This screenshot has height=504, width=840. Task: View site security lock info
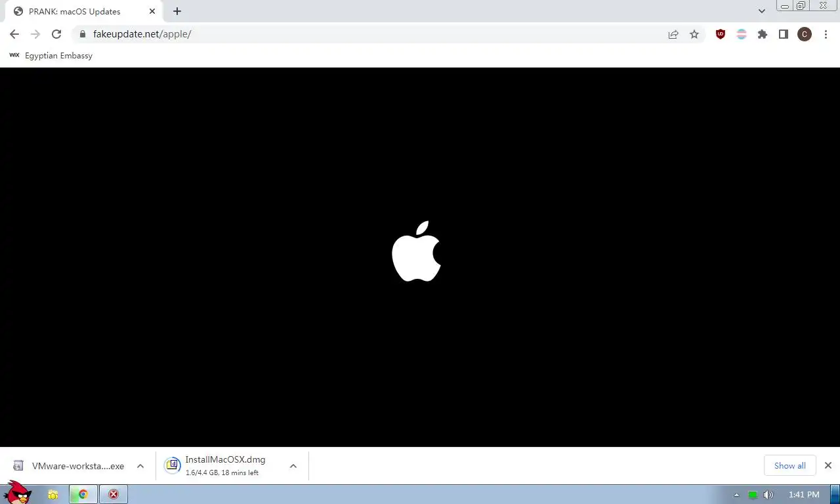pyautogui.click(x=82, y=34)
